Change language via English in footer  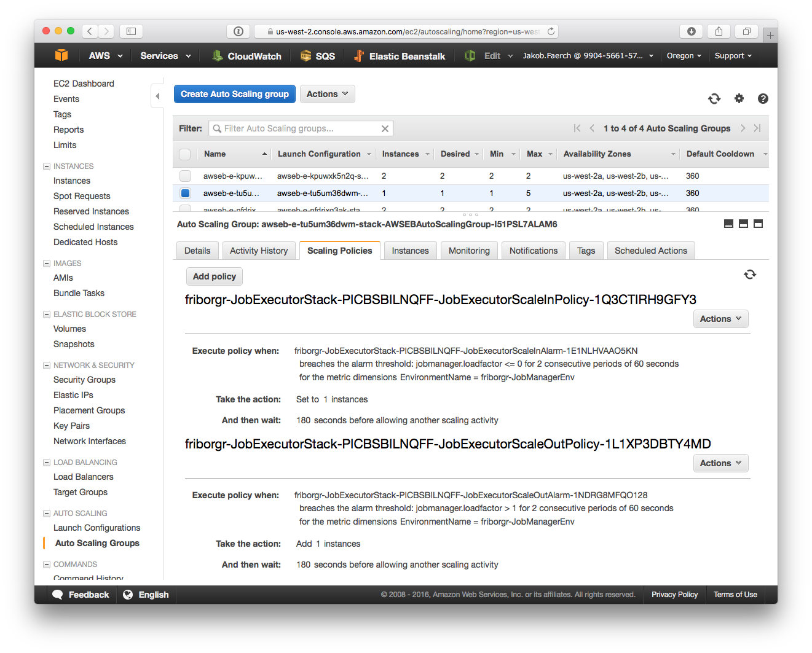[146, 595]
